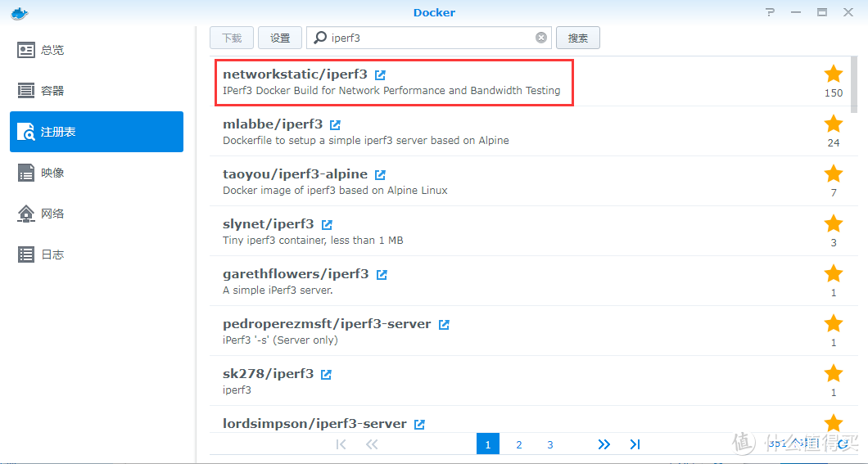This screenshot has width=868, height=464.
Task: Open external link for pedroperezmsft/iperf3-server
Action: (x=444, y=325)
